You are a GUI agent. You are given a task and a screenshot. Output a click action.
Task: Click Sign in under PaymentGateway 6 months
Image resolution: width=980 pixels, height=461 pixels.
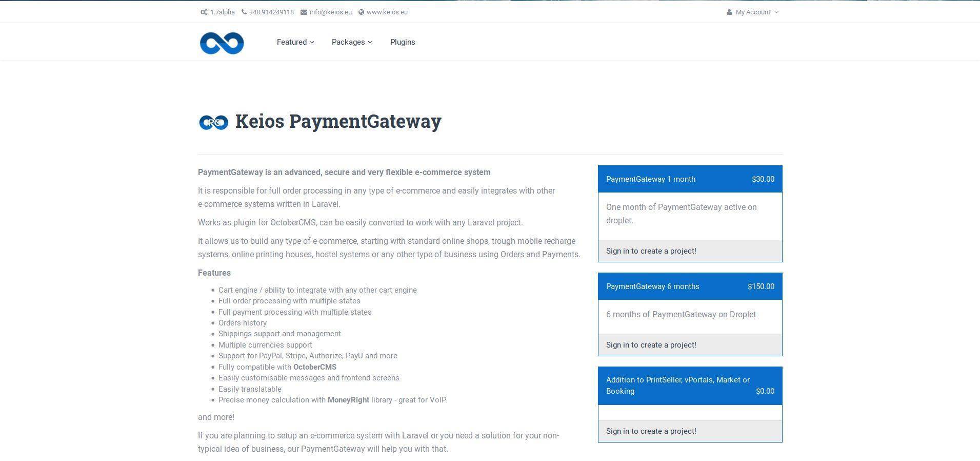point(651,345)
